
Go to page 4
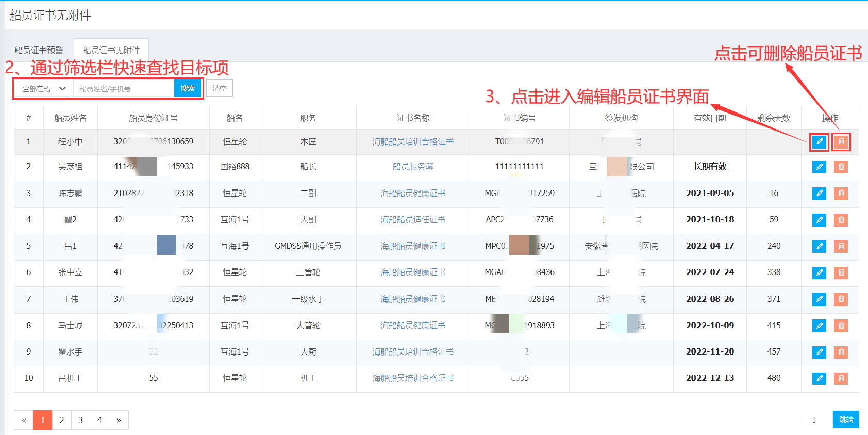pos(99,420)
